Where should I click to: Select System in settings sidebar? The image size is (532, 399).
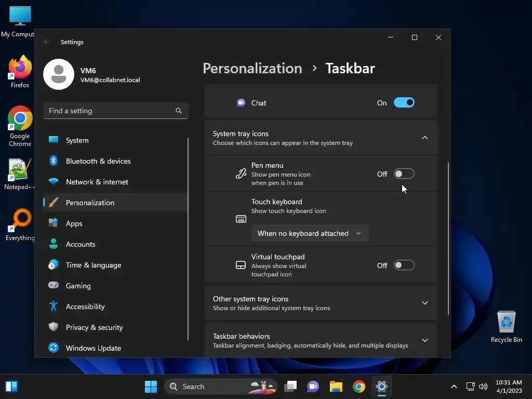[115, 140]
